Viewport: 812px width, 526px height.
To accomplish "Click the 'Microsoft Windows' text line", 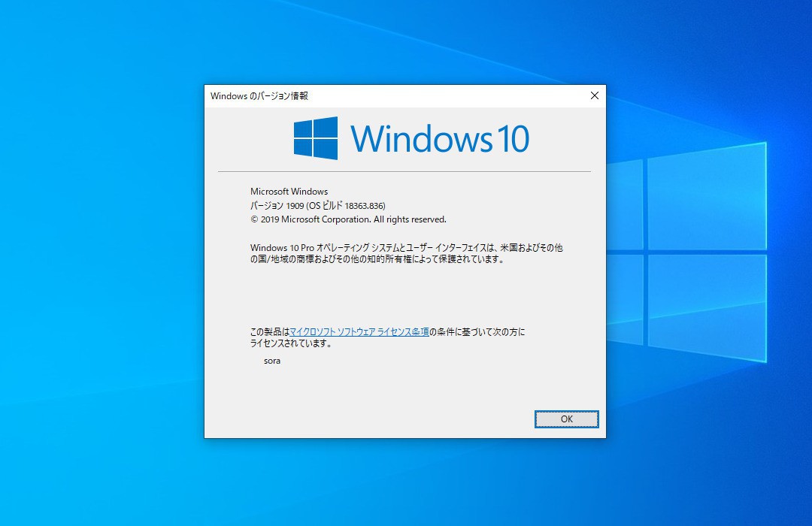I will point(289,192).
